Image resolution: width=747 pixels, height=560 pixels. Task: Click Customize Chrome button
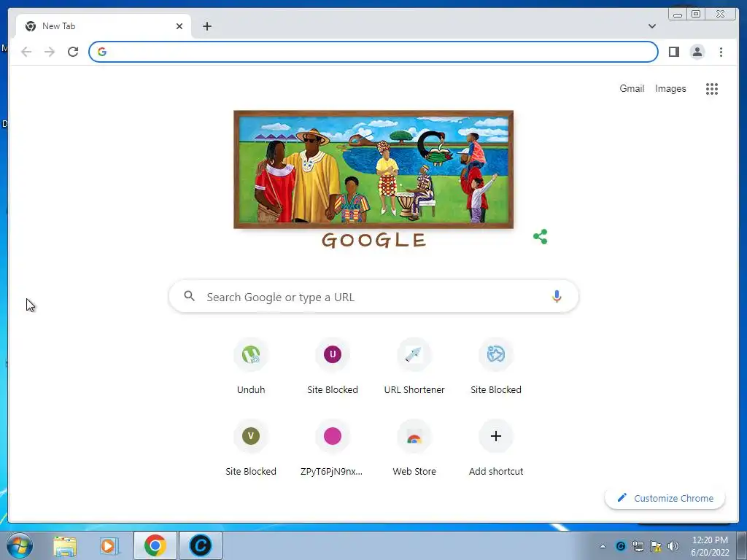click(x=665, y=498)
